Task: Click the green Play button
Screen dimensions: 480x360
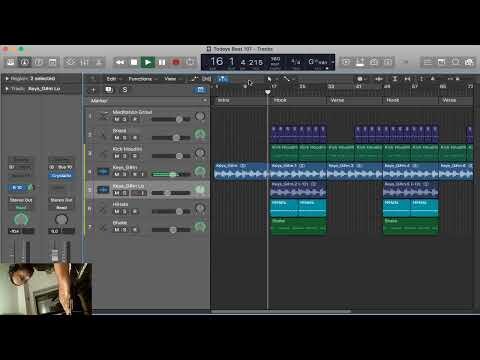Action: 148,62
